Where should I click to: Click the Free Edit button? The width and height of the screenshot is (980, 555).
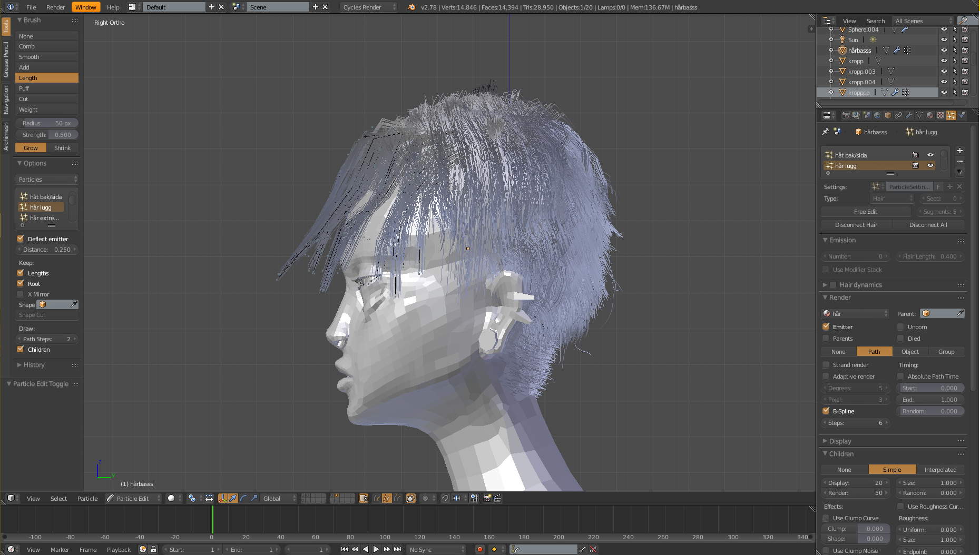point(866,212)
